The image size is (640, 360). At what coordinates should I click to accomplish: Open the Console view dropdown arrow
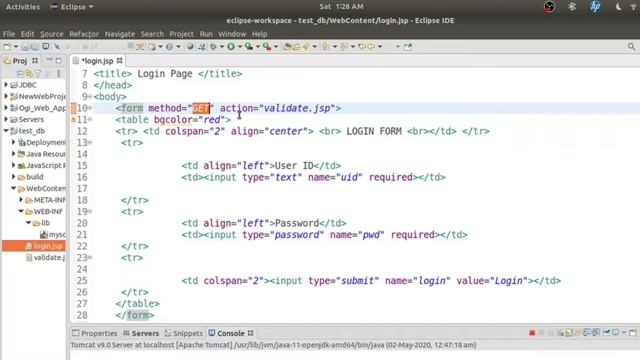click(x=624, y=333)
